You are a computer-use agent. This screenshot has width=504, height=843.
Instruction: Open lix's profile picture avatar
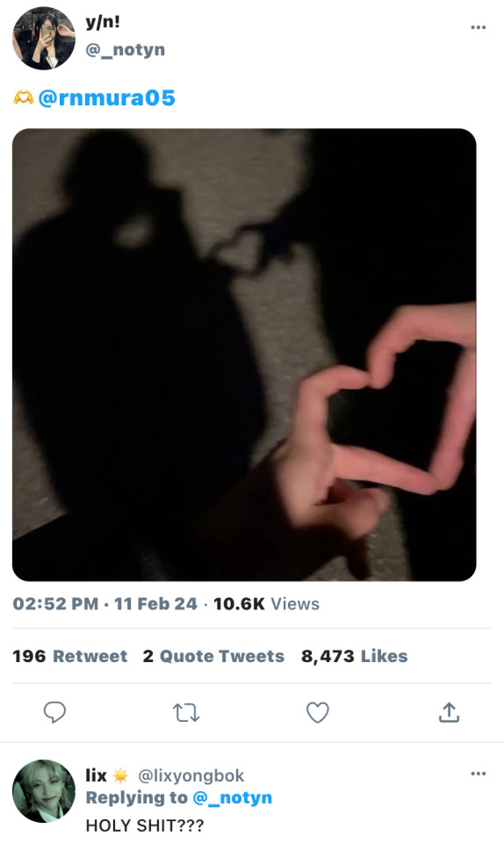click(44, 791)
